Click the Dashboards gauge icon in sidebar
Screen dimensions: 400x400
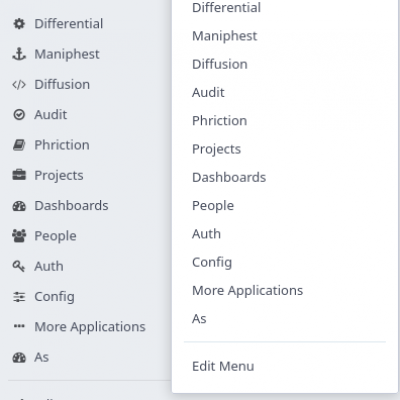tap(19, 206)
